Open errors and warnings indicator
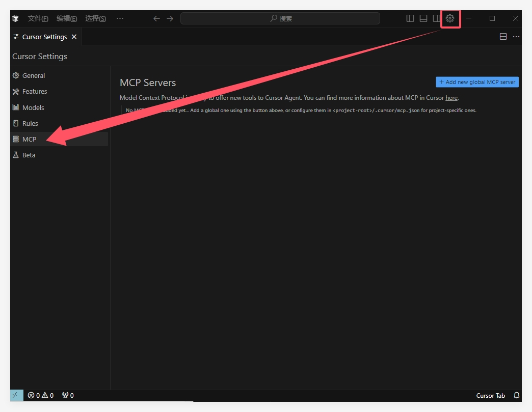Screen dimensions: 532x412 click(x=41, y=395)
